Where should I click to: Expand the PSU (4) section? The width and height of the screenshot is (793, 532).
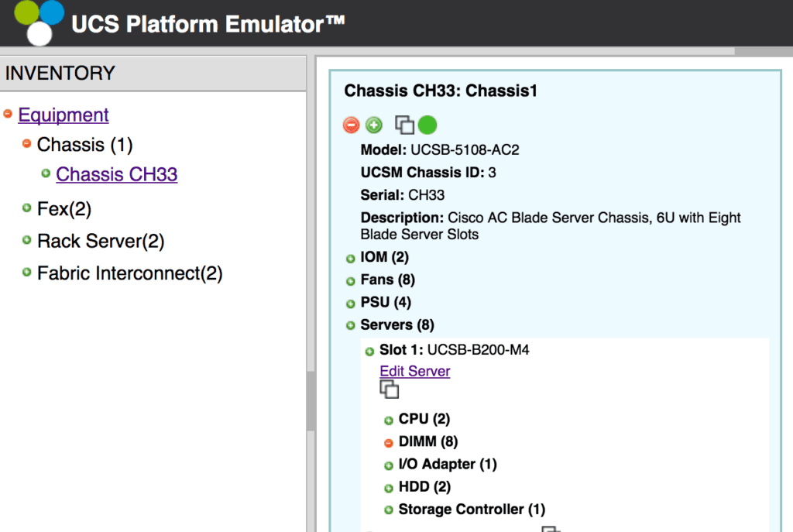coord(351,304)
